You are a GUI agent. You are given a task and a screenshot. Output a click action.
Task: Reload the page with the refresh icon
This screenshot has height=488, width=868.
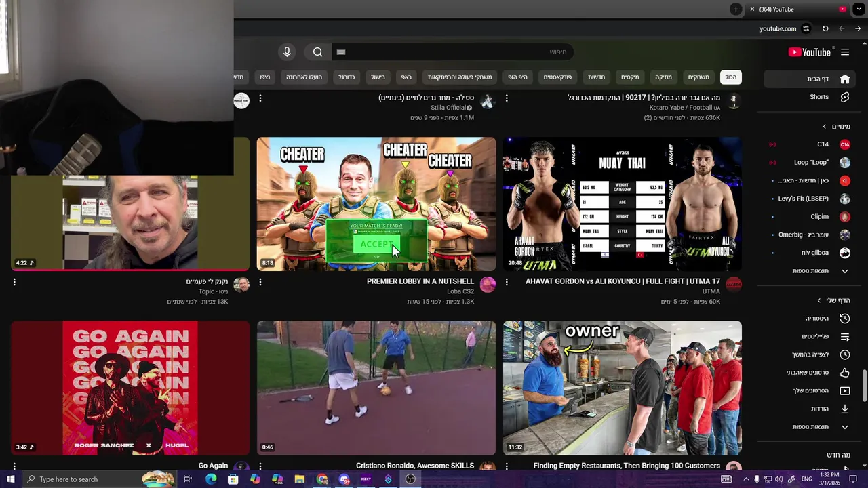(x=825, y=28)
